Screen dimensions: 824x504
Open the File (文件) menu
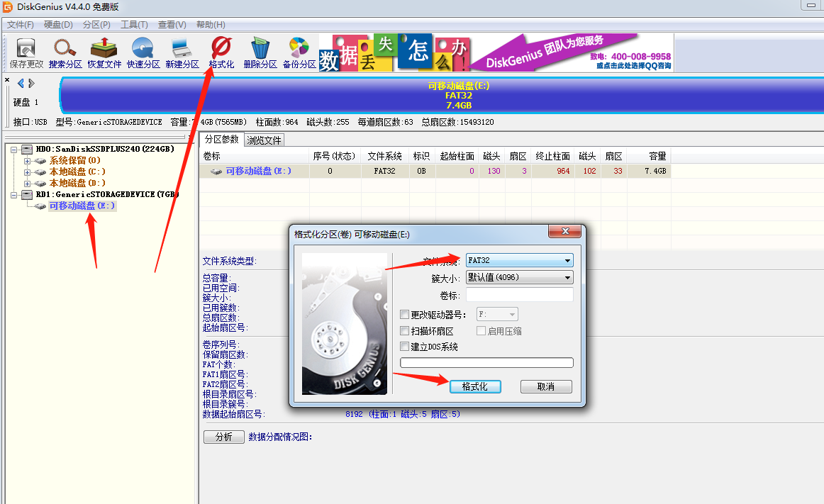[x=21, y=25]
